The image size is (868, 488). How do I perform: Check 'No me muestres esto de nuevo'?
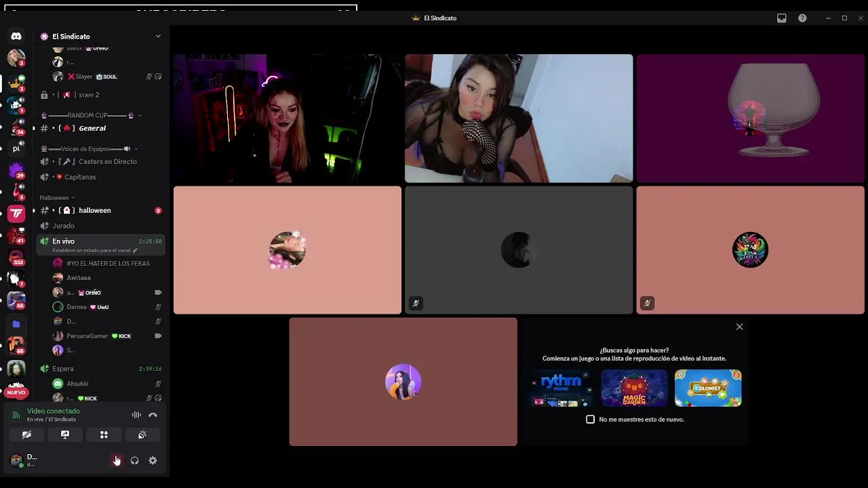tap(590, 420)
